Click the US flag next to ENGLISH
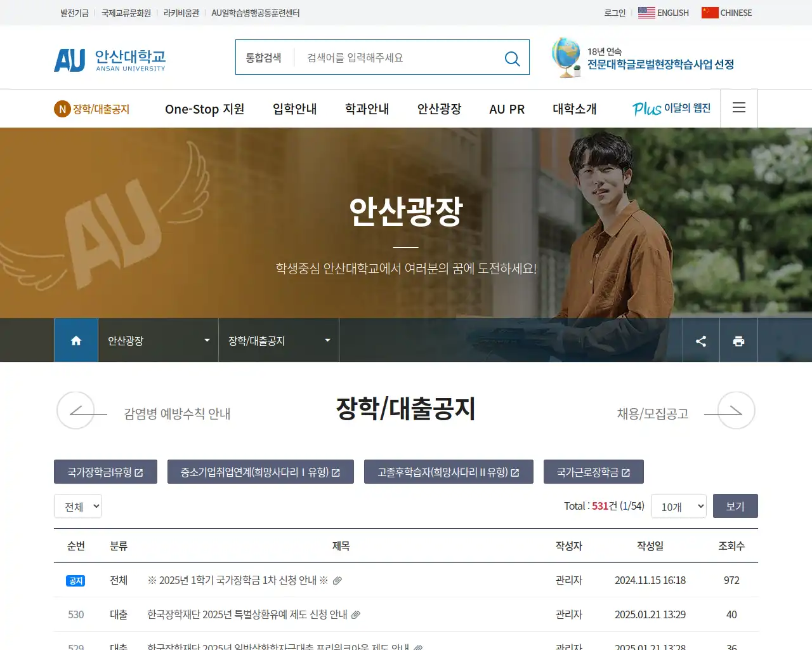Screen dimensions: 812x650 tap(646, 12)
